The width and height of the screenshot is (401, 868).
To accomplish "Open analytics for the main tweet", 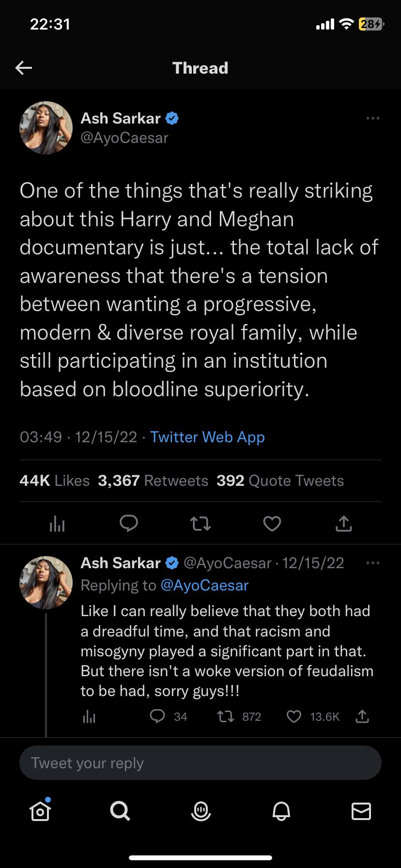I will (57, 524).
